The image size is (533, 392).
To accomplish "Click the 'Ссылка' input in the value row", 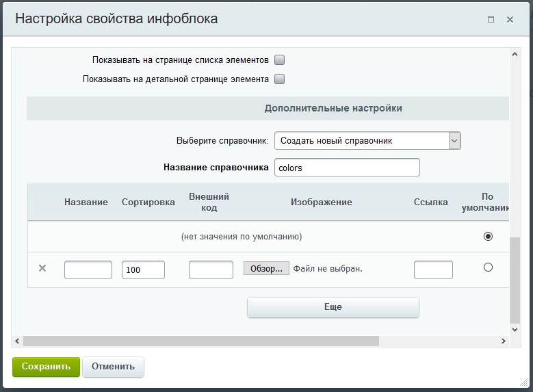I will click(433, 270).
